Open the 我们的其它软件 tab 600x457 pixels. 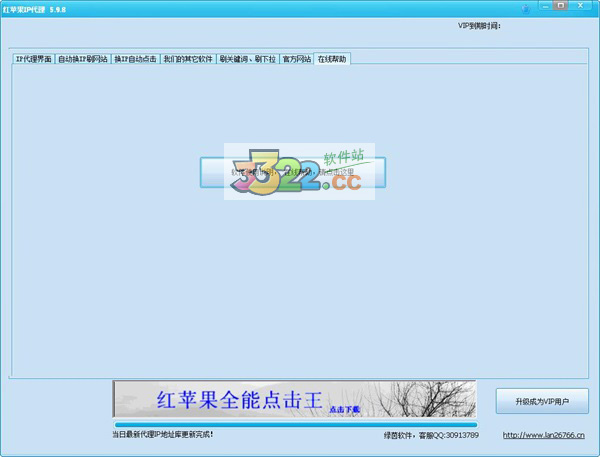click(188, 59)
